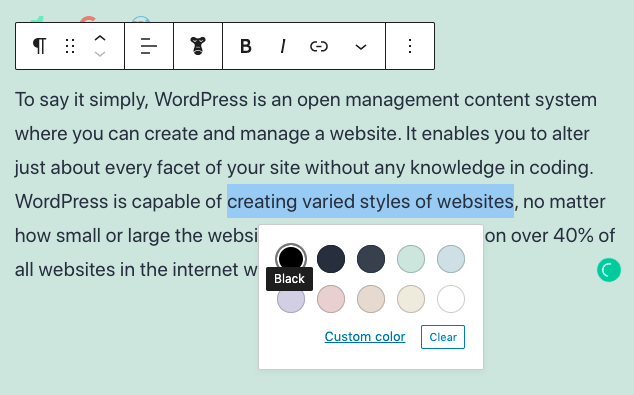Insert a link with the link icon
Image resolution: width=634 pixels, height=395 pixels.
click(319, 46)
